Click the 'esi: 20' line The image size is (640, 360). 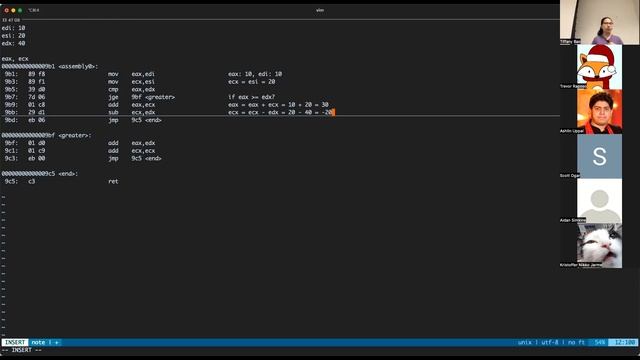13,36
